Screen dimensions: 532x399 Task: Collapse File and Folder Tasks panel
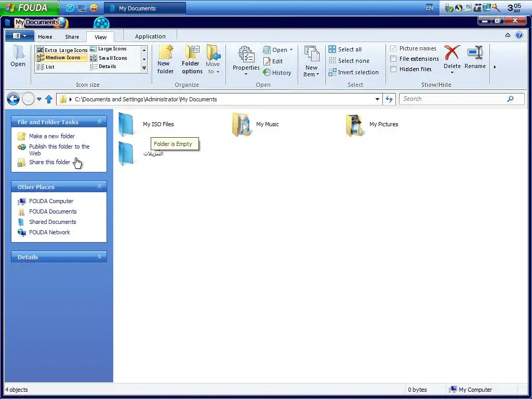pyautogui.click(x=99, y=122)
